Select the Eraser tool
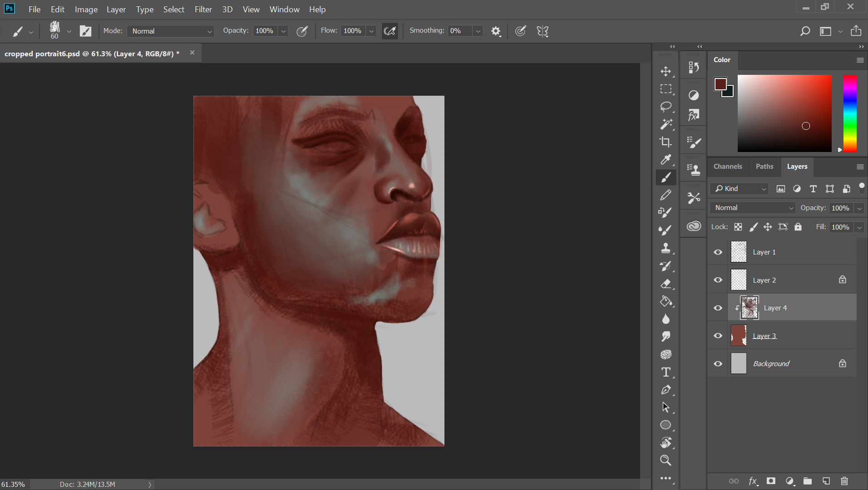This screenshot has height=490, width=868. tap(666, 284)
